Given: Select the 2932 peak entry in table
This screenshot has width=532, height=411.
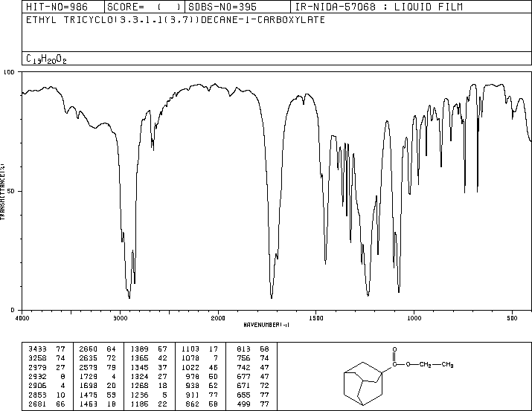Looking at the screenshot, I should click(x=46, y=376).
